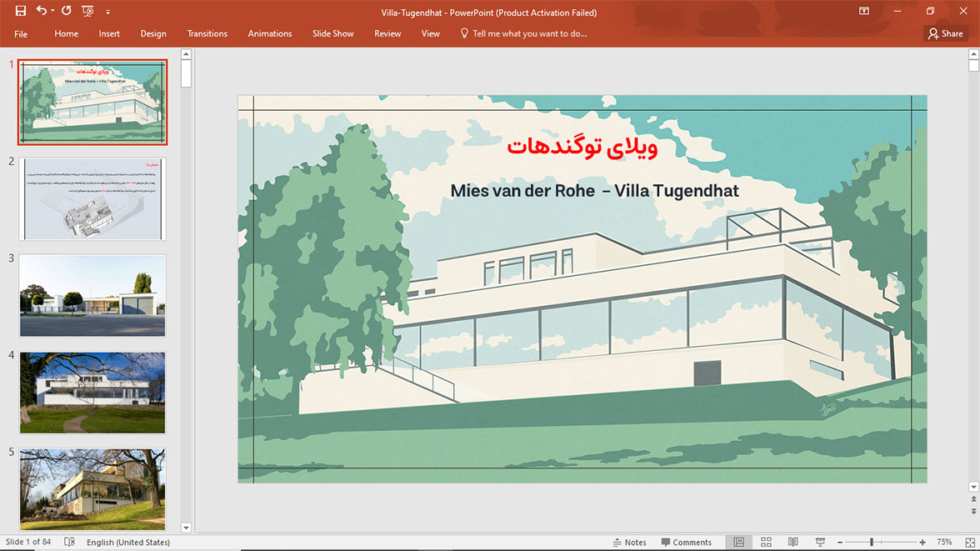Image resolution: width=980 pixels, height=551 pixels.
Task: Switch to Reading View icon
Action: pos(793,542)
